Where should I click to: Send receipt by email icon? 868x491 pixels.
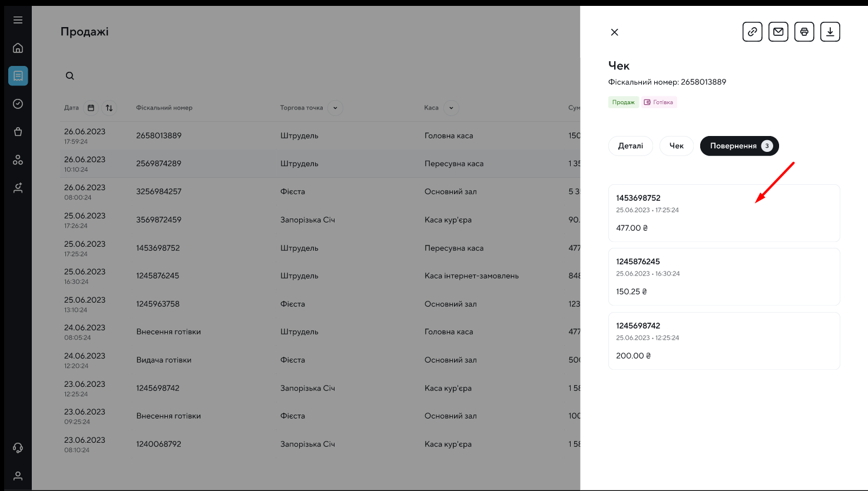click(x=778, y=32)
